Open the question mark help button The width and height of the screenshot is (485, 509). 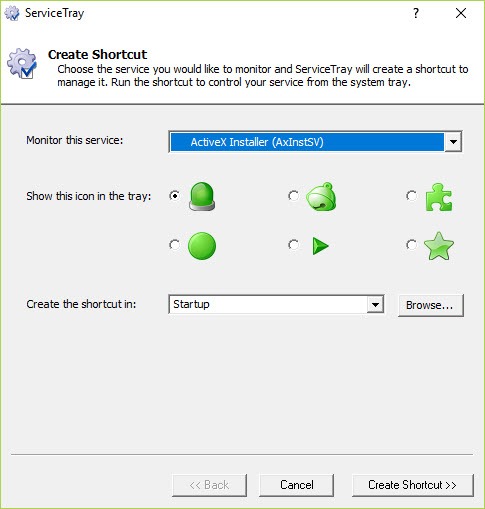pyautogui.click(x=416, y=13)
